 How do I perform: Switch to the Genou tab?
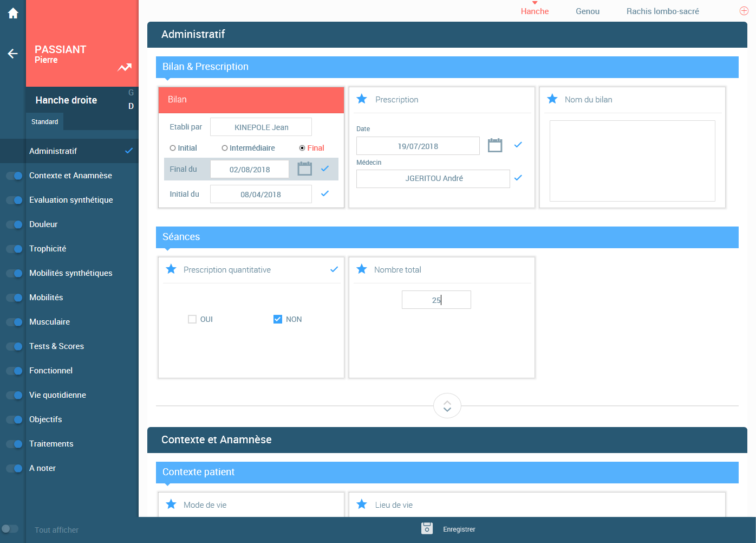588,11
